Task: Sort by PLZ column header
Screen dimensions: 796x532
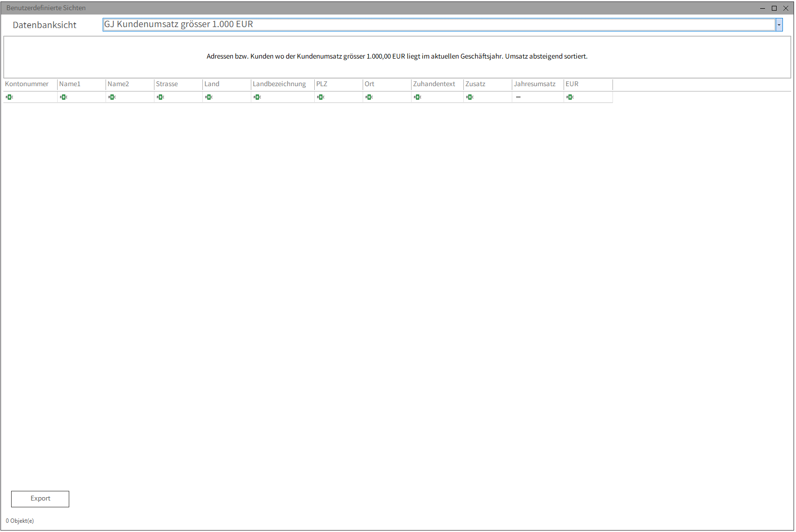Action: coord(338,84)
